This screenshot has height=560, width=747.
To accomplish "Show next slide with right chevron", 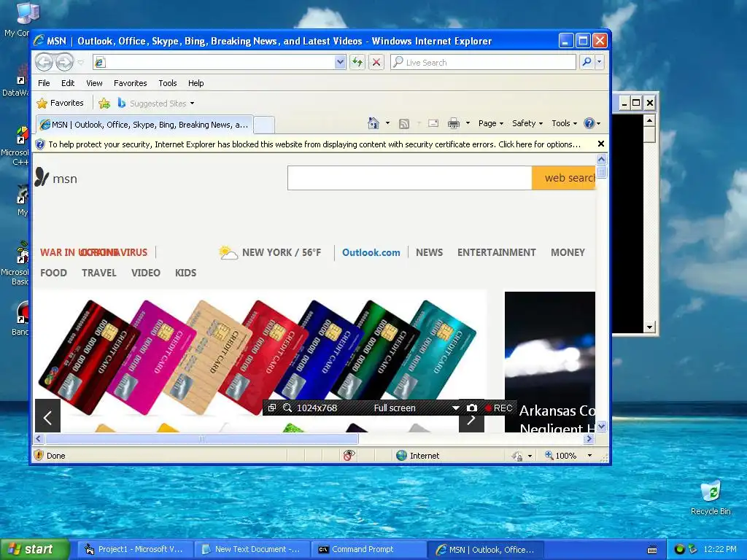I will click(471, 419).
